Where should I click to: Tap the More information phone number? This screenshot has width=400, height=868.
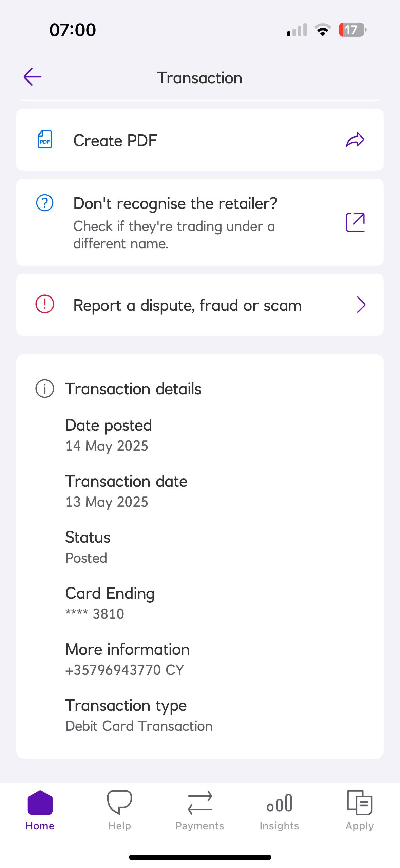click(125, 670)
